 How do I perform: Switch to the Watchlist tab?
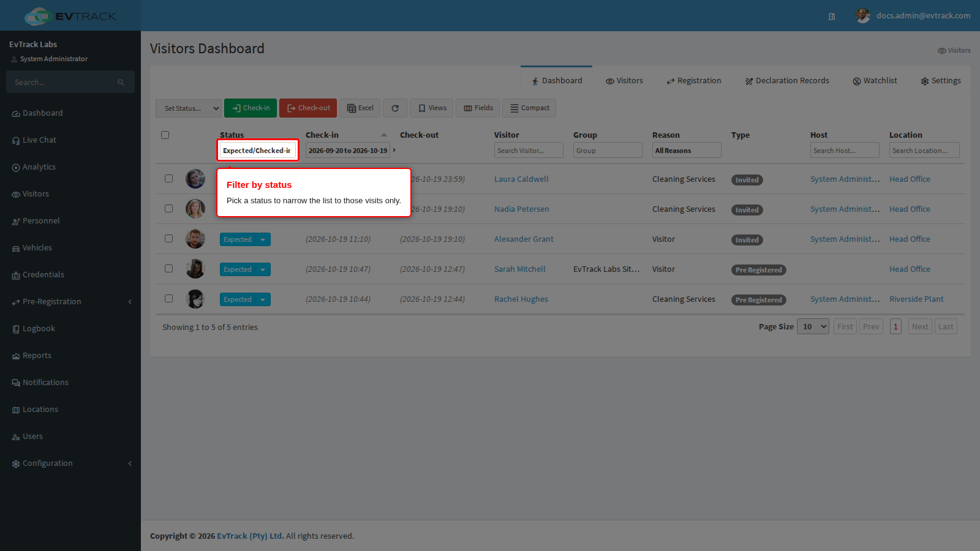pos(875,81)
